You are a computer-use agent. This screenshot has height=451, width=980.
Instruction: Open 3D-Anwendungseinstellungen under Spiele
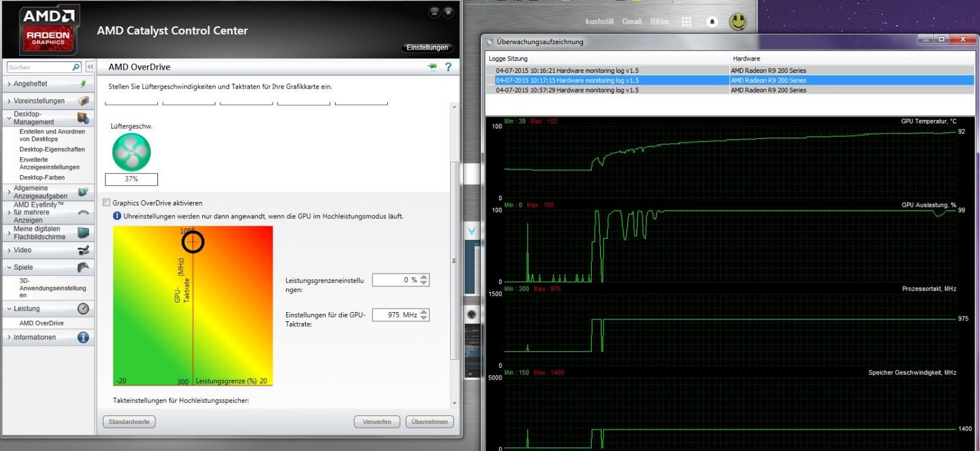pyautogui.click(x=53, y=288)
